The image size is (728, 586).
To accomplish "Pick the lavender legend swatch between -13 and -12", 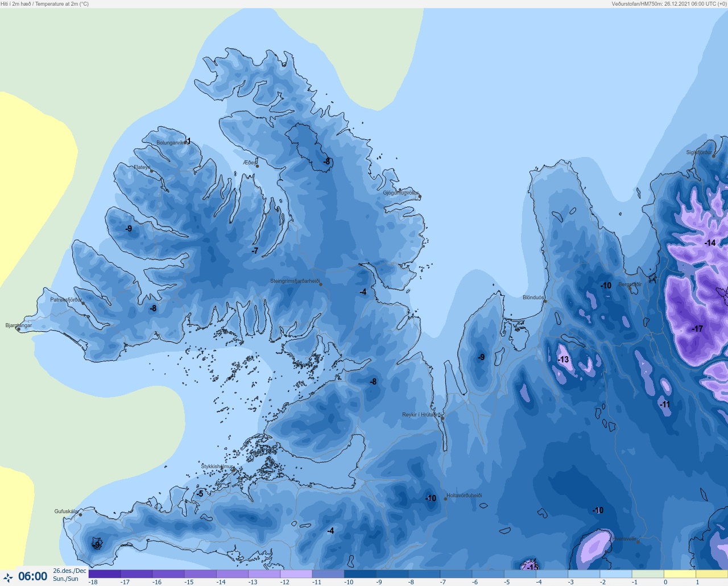I will 264,574.
